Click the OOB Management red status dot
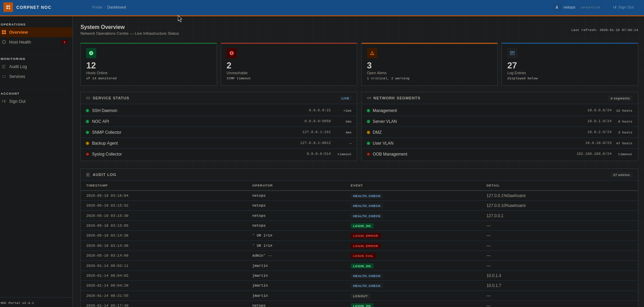The height and width of the screenshot is (307, 644). coord(368,154)
